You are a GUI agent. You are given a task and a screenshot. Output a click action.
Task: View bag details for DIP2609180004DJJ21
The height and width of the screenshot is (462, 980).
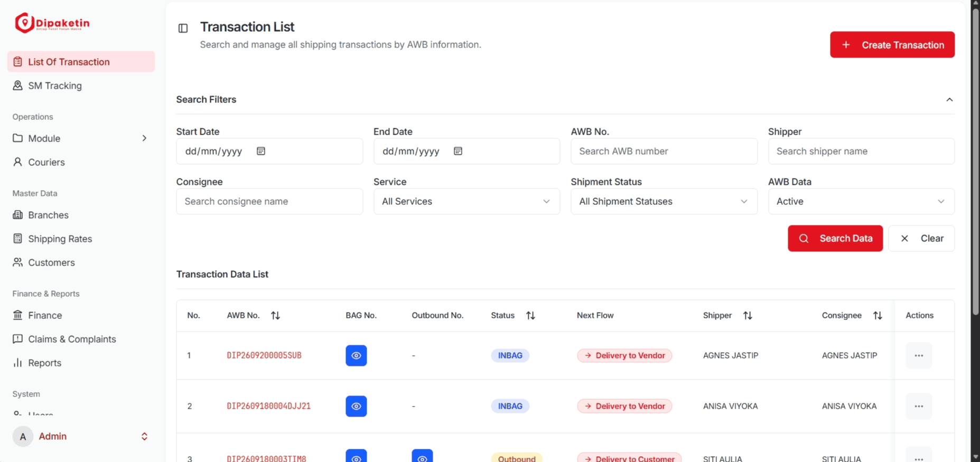[x=356, y=406]
